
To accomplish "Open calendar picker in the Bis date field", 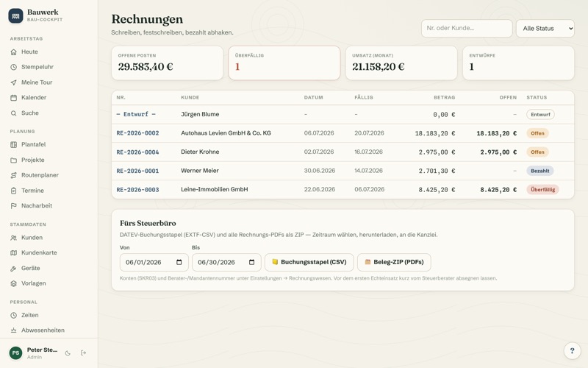I will point(251,262).
